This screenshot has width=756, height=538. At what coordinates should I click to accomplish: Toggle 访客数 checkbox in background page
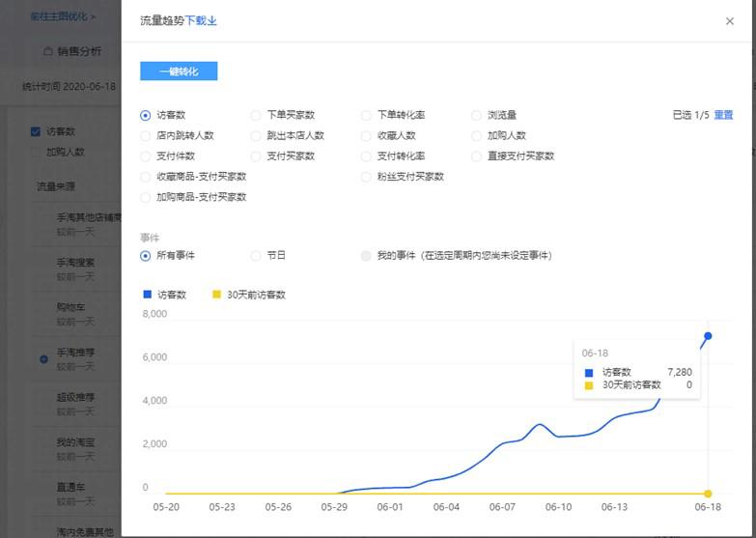(x=35, y=131)
